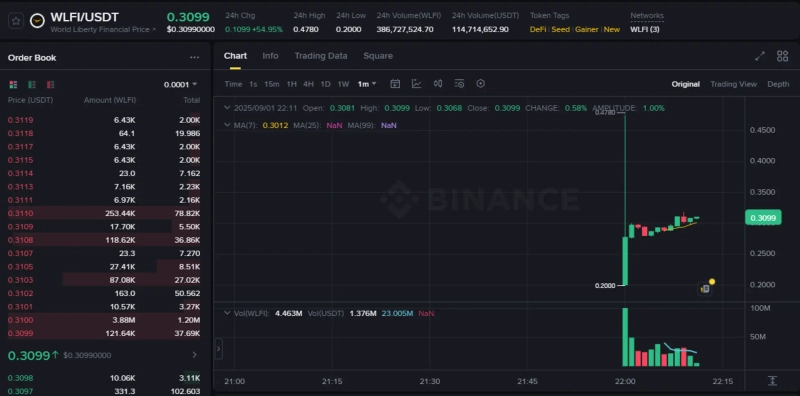Open the multi-chart grid layout icon
Screen dimensions: 800x396
[782, 56]
